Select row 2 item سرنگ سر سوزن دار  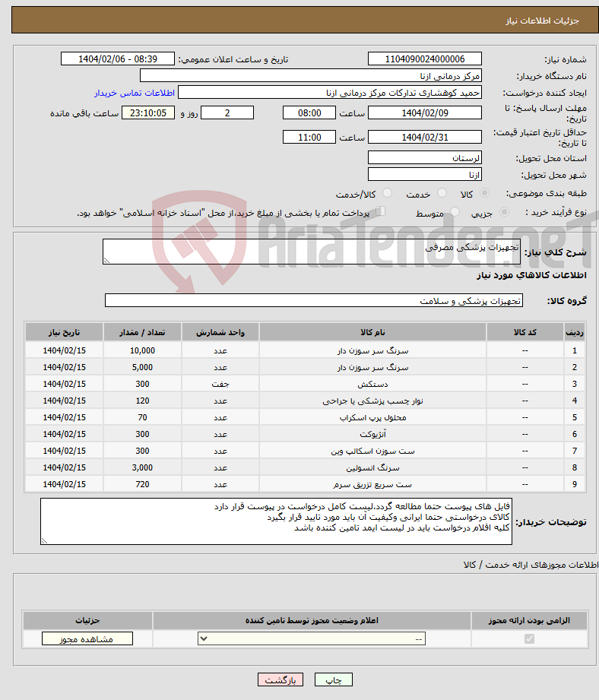(372, 367)
